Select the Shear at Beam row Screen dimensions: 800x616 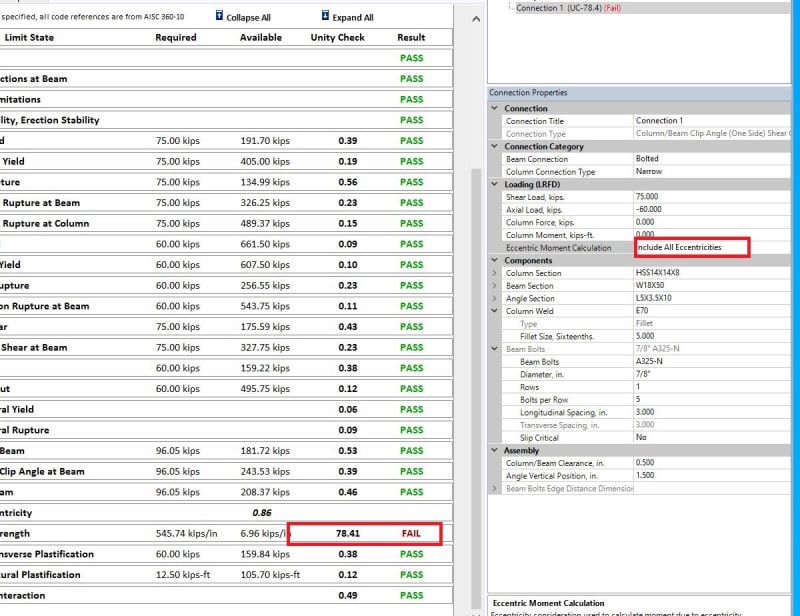tap(226, 348)
